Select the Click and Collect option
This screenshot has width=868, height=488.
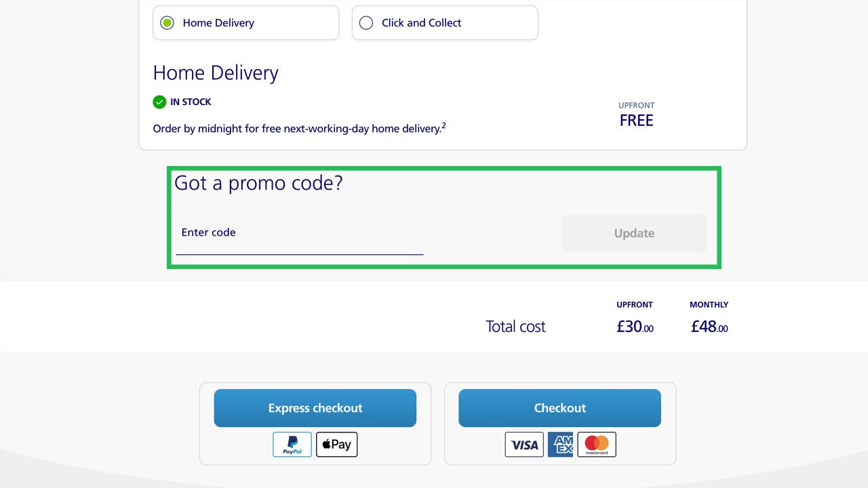point(366,23)
